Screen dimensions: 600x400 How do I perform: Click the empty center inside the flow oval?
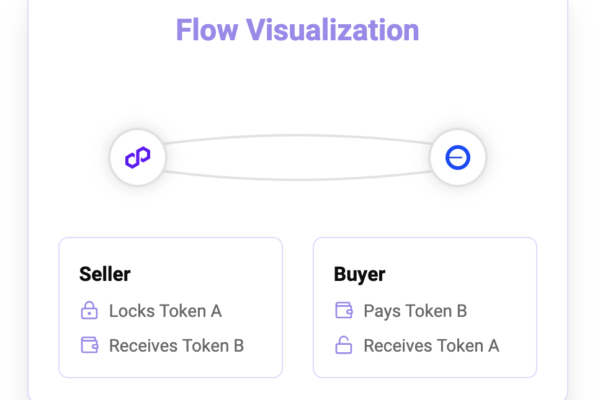click(x=298, y=157)
